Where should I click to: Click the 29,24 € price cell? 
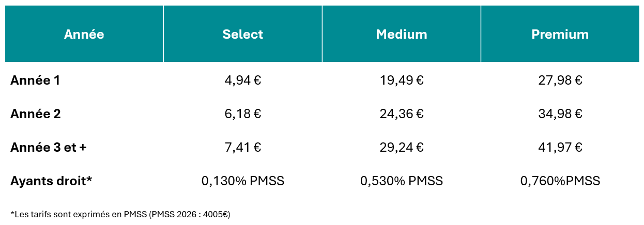pyautogui.click(x=402, y=148)
